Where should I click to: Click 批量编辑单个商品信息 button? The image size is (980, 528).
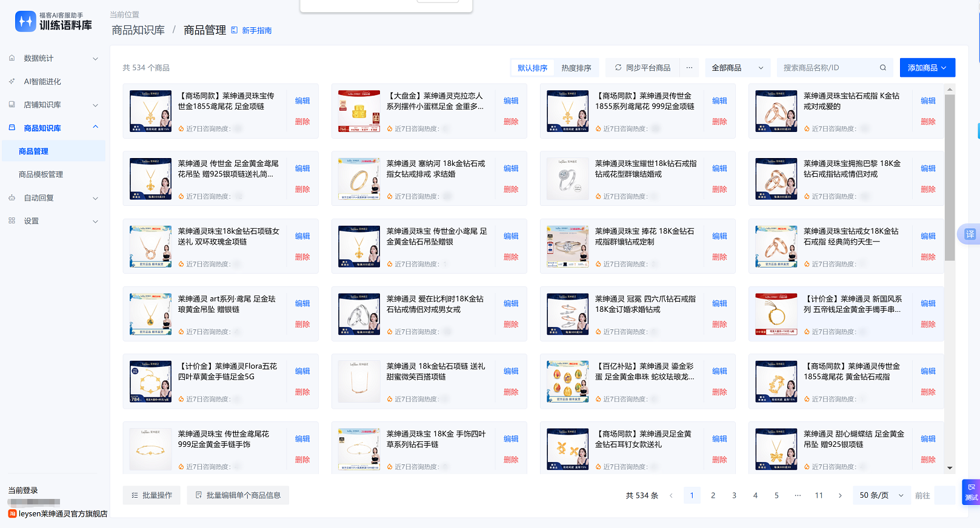point(238,495)
